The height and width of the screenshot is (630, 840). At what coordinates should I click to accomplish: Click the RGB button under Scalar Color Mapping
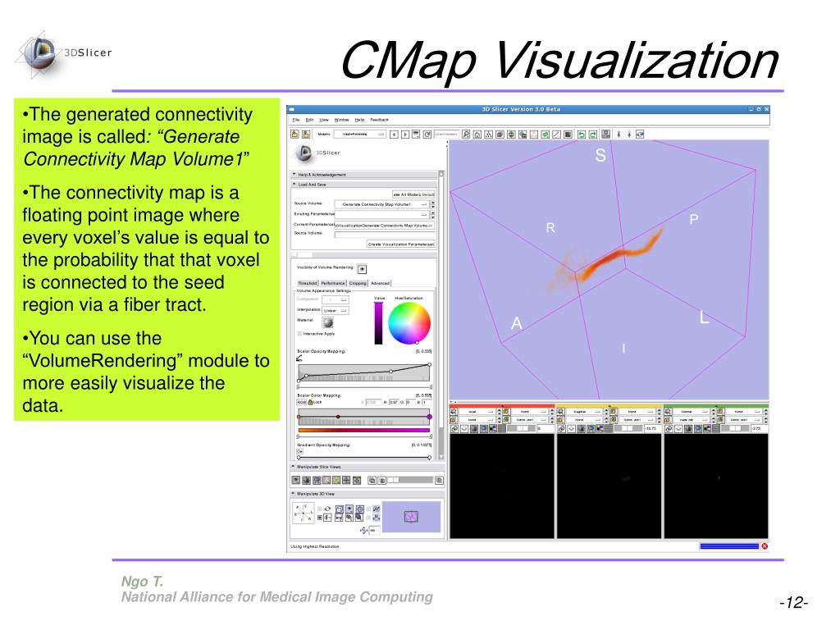point(302,402)
